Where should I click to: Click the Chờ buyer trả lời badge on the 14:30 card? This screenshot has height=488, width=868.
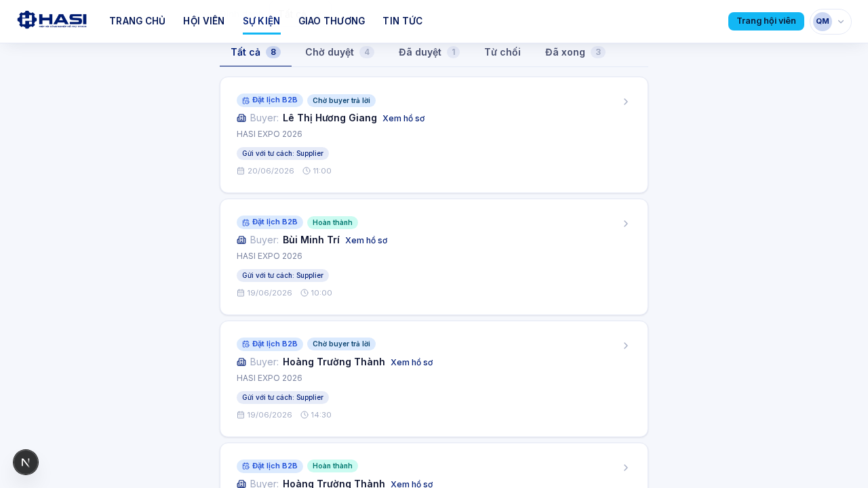(x=341, y=344)
